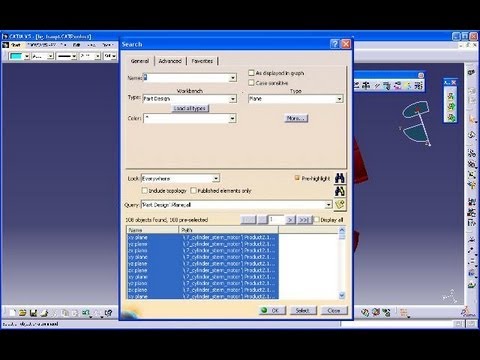Screen dimensions: 480x360
Task: Enable Published elements only checkbox
Action: [193, 190]
